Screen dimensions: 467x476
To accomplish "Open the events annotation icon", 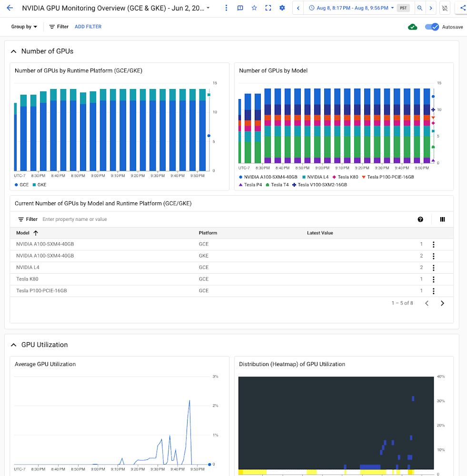I will click(240, 8).
